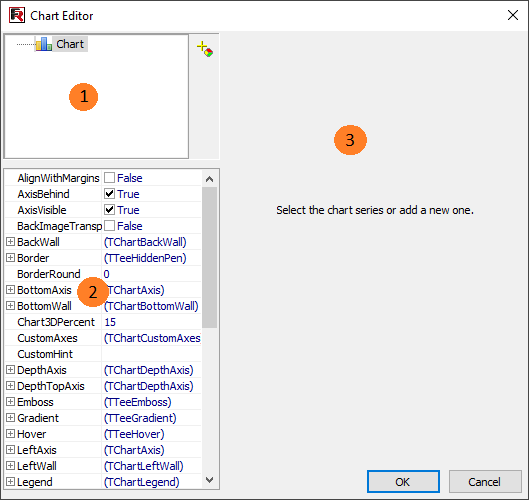
Task: Edit the Chart3DPercent value 15
Action: (151, 322)
